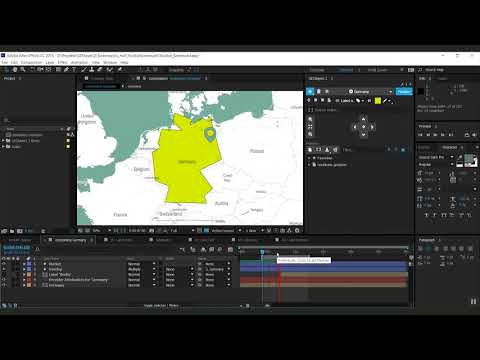
Task: Open the Multiply blend mode dropdown for Overlay
Action: (x=142, y=269)
